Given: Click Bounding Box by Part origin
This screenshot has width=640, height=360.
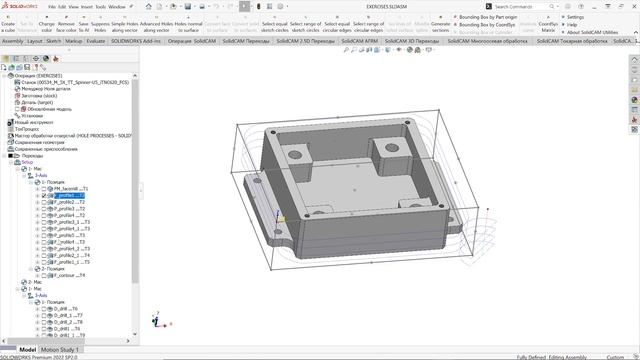Looking at the screenshot, I should pyautogui.click(x=485, y=17).
